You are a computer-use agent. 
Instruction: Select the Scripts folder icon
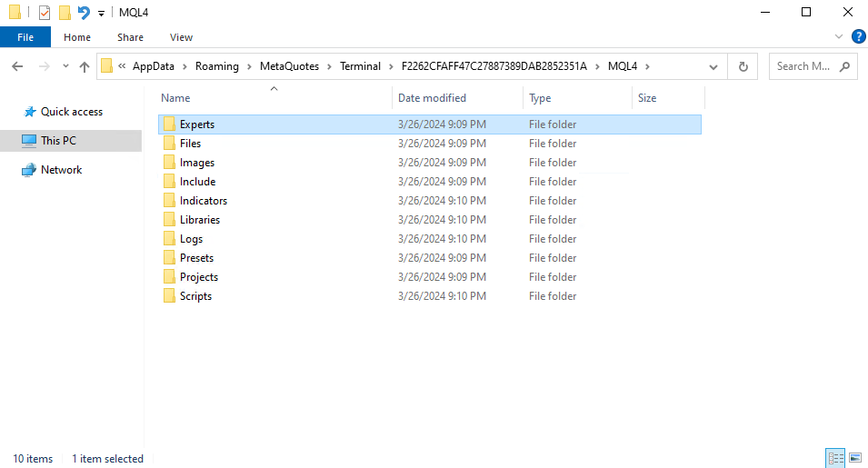coord(169,296)
